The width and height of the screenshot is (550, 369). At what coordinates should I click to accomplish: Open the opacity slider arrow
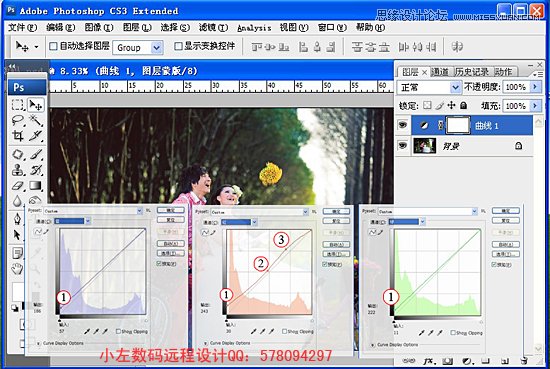pos(535,87)
